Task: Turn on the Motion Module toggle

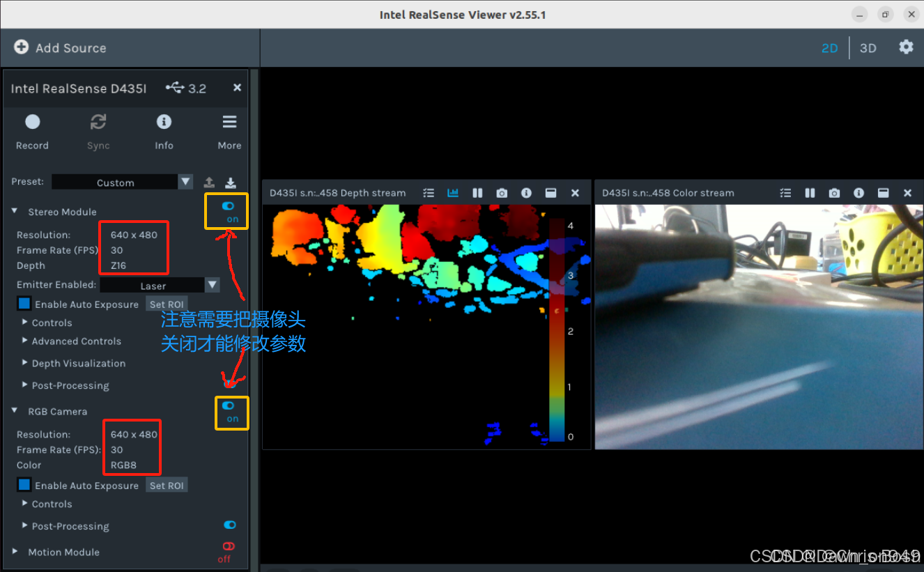Action: click(229, 546)
